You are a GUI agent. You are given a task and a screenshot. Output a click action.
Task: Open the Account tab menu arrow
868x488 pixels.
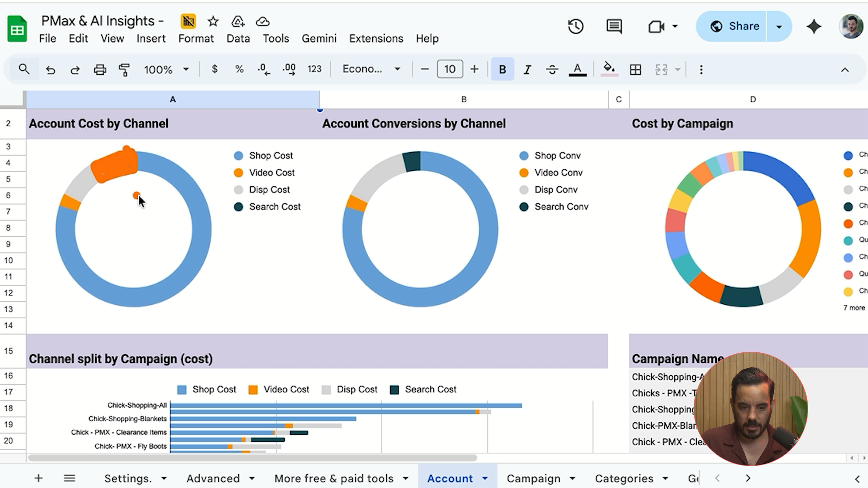(x=485, y=479)
